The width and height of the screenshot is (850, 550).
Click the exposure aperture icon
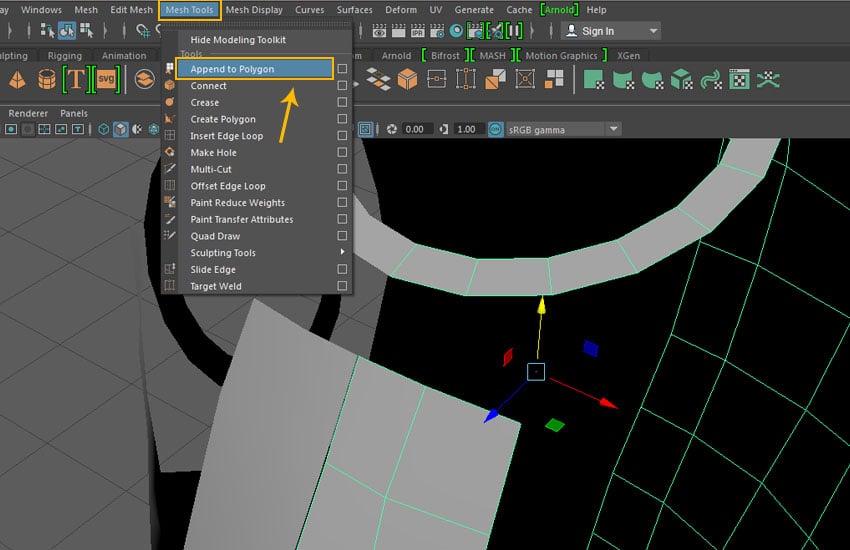tap(391, 129)
